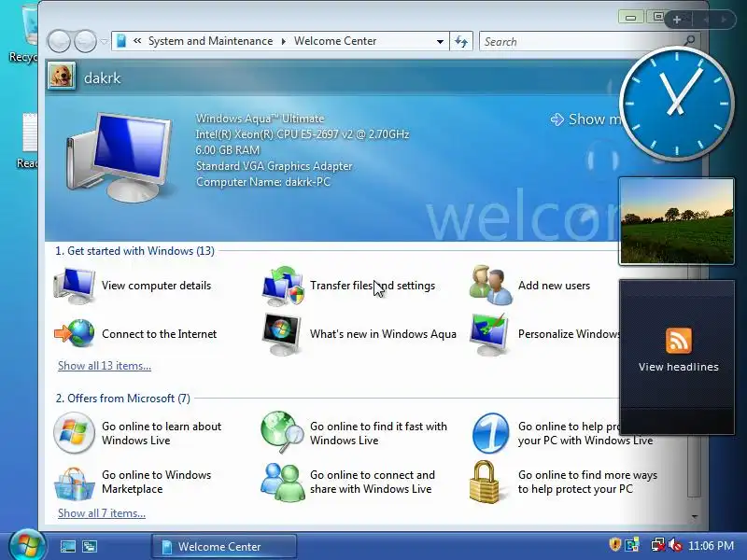The height and width of the screenshot is (560, 747).
Task: Click the Connect to the Internet globe icon
Action: [x=75, y=333]
